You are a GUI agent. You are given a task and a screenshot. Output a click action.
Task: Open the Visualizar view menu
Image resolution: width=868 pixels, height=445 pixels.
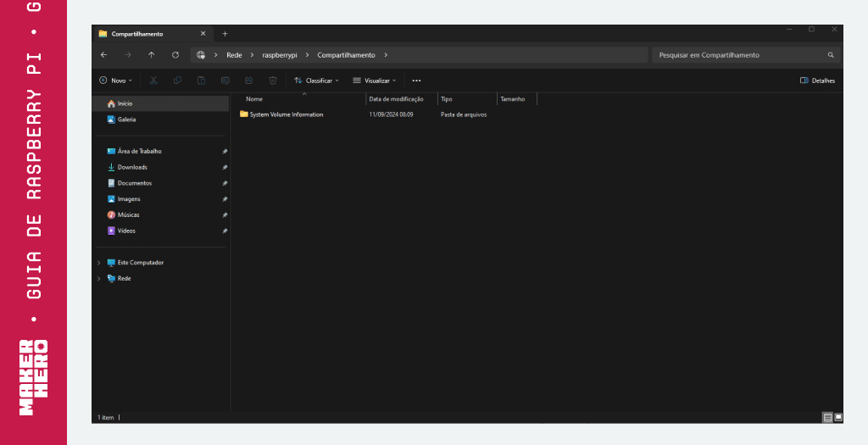point(375,81)
